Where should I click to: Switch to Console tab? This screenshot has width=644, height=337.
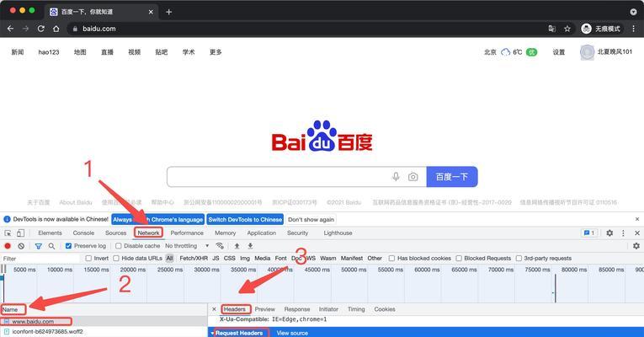[x=83, y=233]
